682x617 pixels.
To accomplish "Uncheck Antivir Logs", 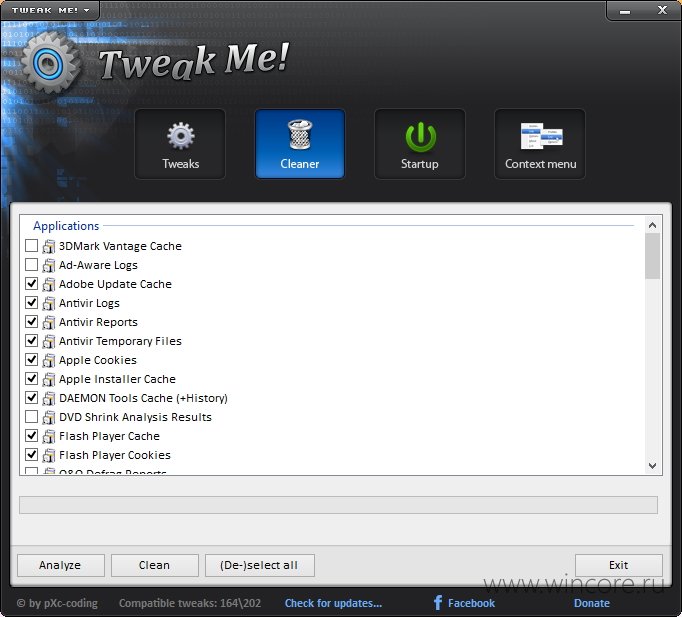I will tap(31, 303).
